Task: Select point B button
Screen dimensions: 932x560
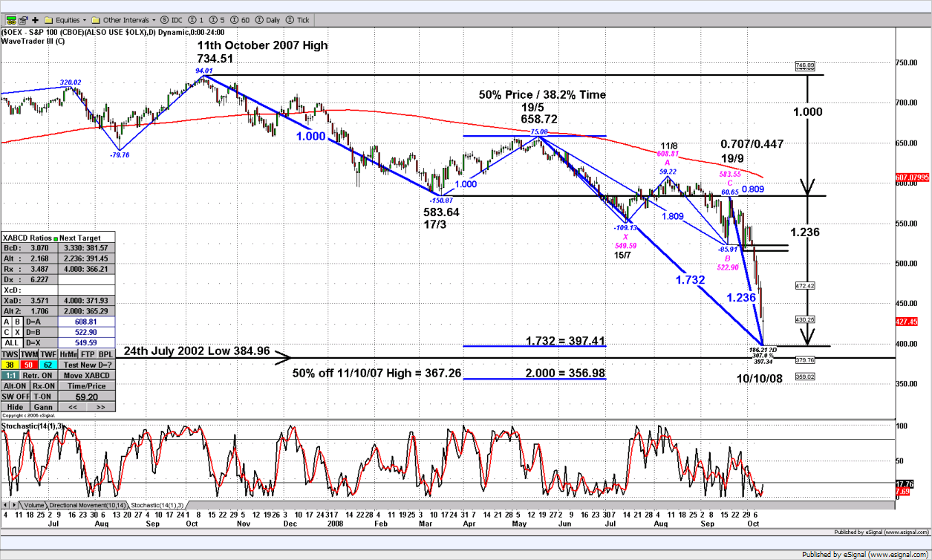Action: pos(17,322)
